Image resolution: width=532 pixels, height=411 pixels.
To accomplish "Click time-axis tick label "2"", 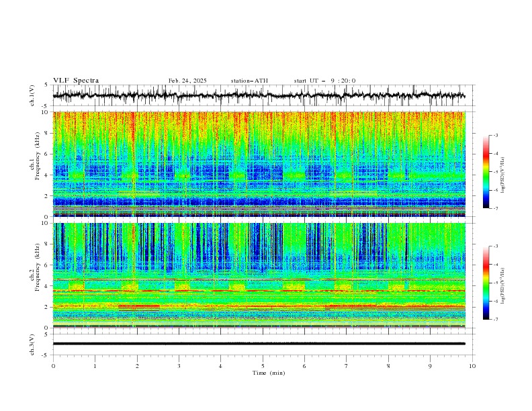I will click(137, 366).
